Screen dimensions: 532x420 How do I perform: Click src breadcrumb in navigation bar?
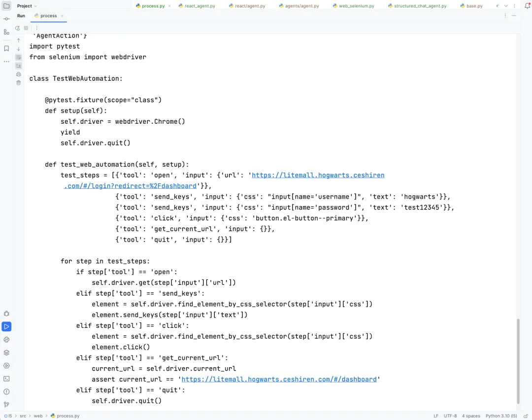(23, 416)
